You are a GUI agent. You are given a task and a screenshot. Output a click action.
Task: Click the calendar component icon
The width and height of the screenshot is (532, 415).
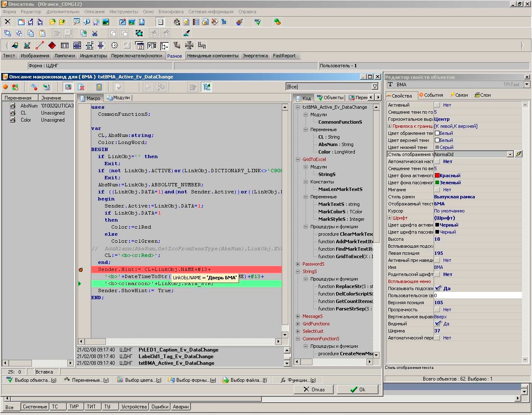coord(139,45)
